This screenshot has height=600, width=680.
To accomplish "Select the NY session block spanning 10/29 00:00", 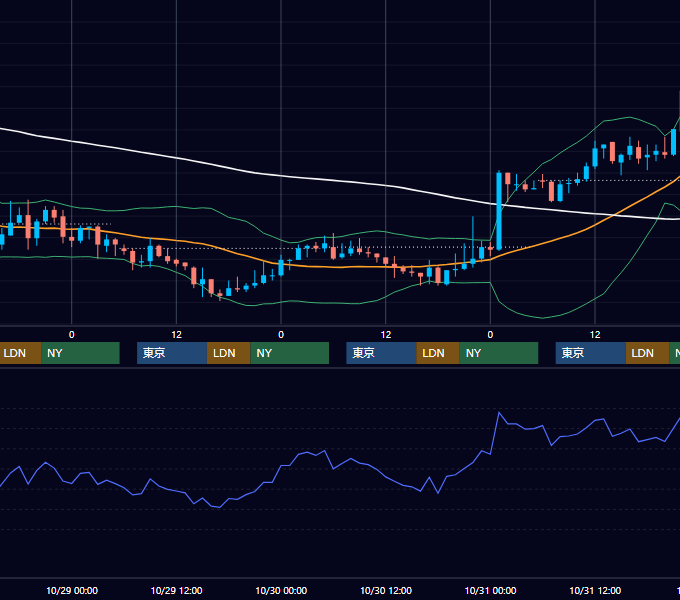I will tap(80, 353).
